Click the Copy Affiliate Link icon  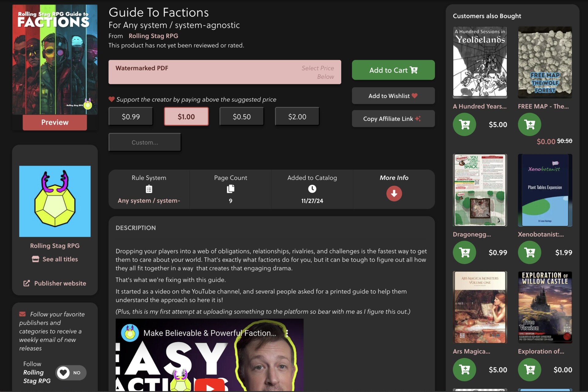pyautogui.click(x=420, y=119)
